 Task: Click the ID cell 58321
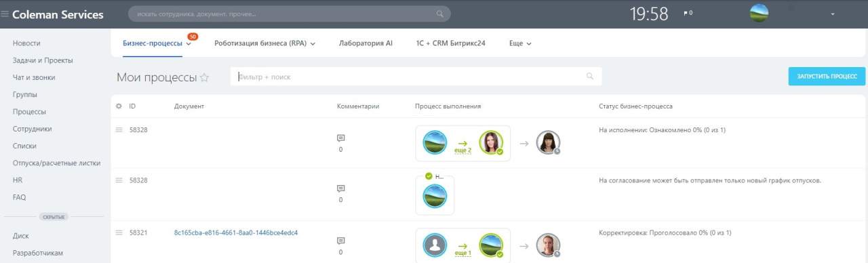tap(138, 232)
